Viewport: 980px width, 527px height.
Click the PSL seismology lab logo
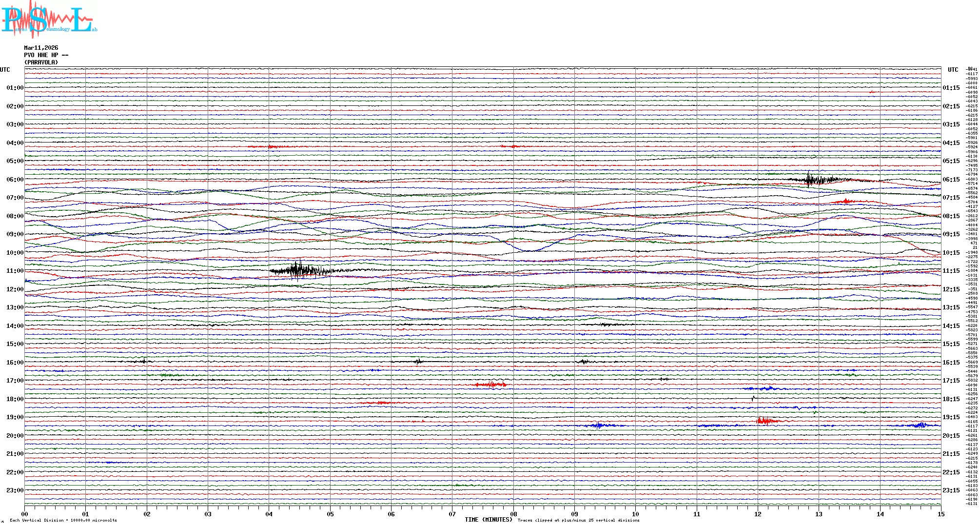(49, 20)
